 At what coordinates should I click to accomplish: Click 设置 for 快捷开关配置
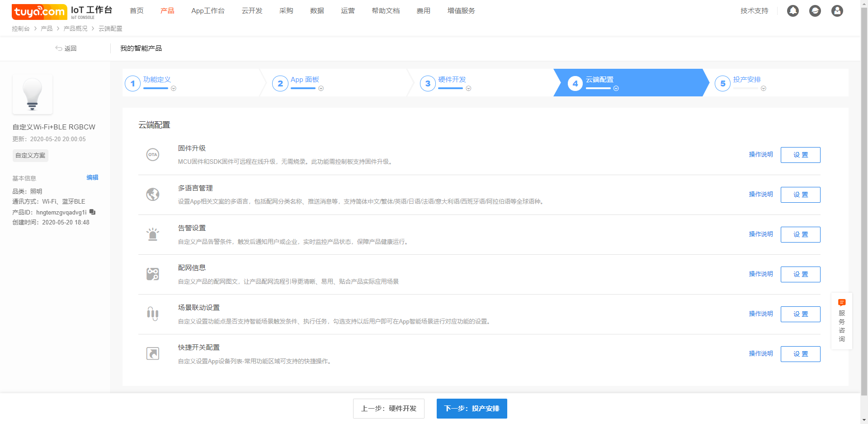(x=800, y=354)
